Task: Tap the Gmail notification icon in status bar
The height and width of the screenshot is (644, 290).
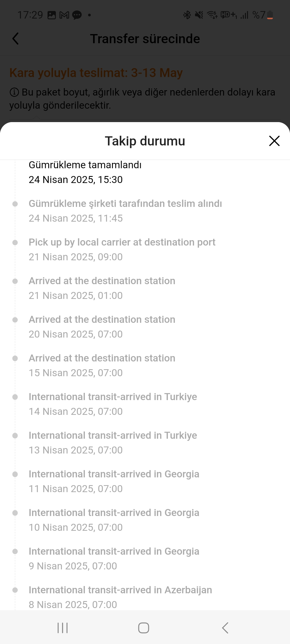Action: point(64,15)
